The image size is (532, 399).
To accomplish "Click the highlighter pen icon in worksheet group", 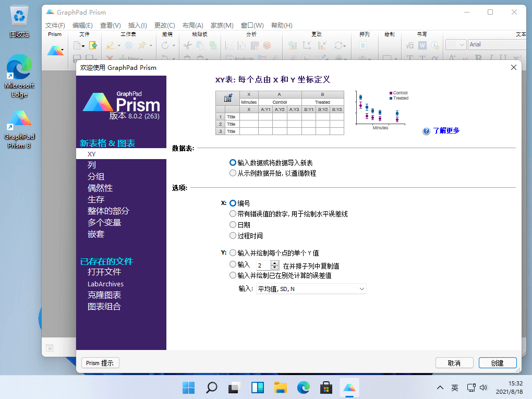I will coord(110,45).
